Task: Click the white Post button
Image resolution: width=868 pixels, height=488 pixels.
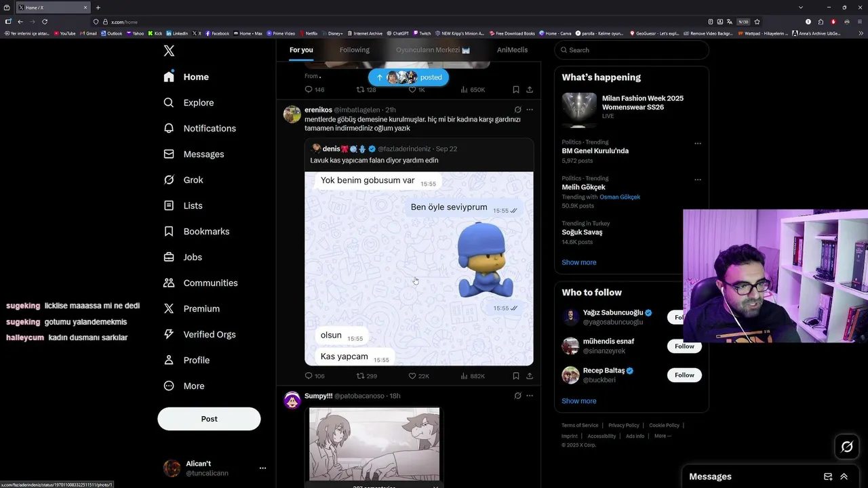Action: [209, 419]
